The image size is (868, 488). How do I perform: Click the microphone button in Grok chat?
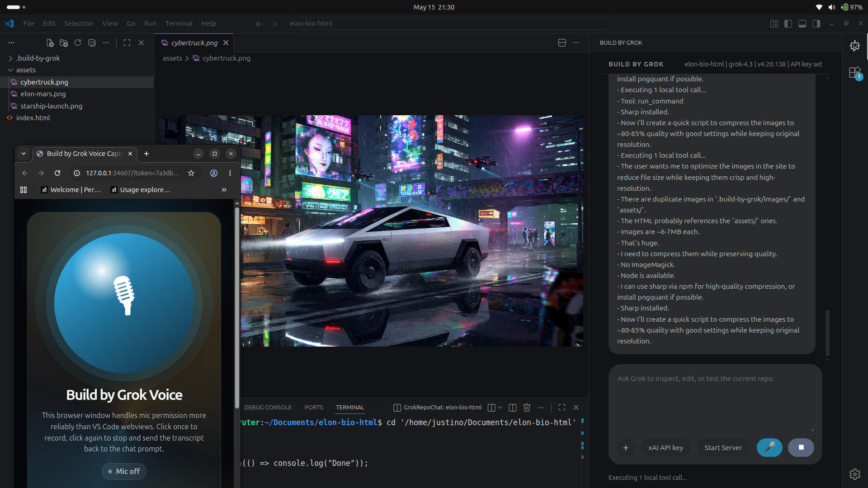769,448
